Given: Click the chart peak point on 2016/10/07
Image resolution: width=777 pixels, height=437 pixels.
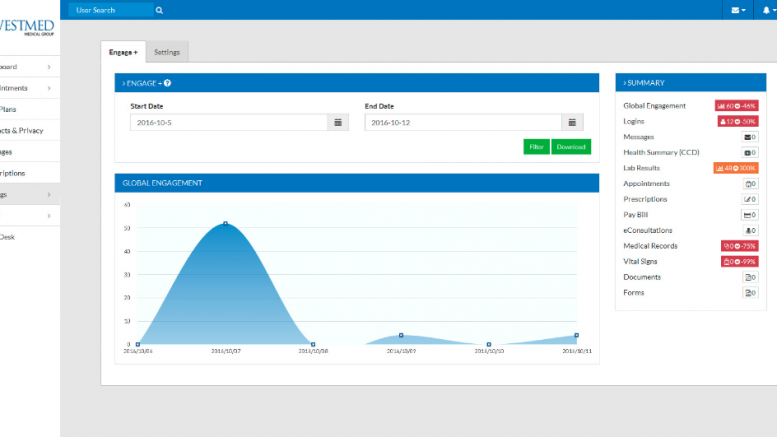Looking at the screenshot, I should coord(225,223).
